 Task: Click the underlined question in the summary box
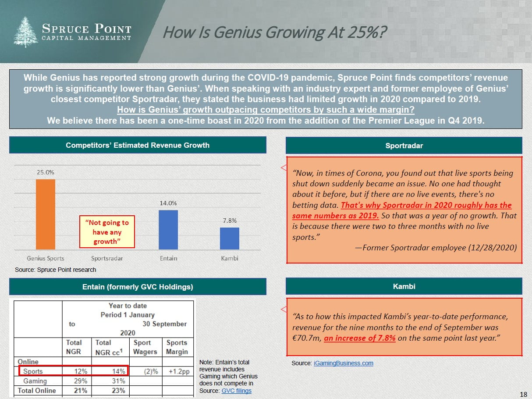[x=266, y=110]
